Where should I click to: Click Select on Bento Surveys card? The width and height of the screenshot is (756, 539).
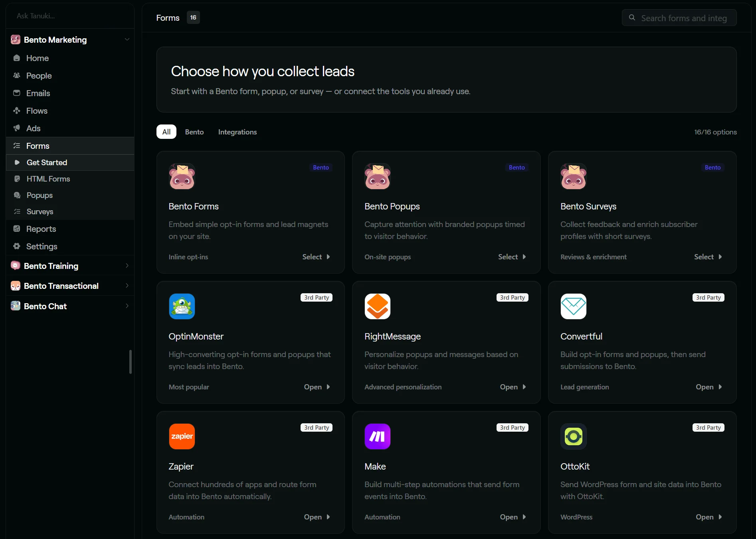708,257
